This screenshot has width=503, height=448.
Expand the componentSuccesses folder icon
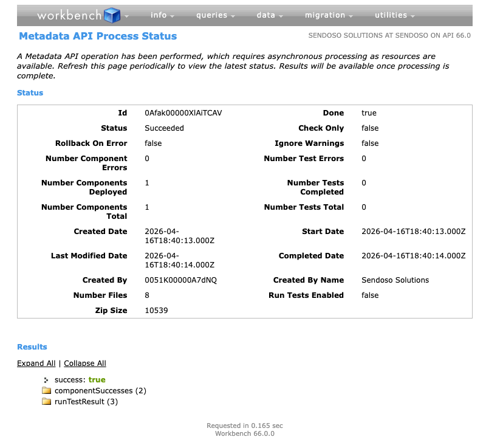[x=47, y=390]
